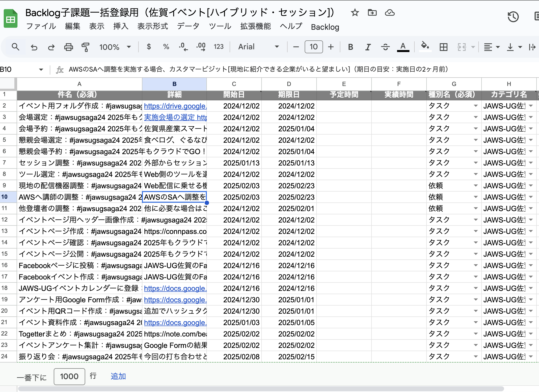This screenshot has width=539, height=392.
Task: Click the move to folder icon
Action: tap(372, 12)
